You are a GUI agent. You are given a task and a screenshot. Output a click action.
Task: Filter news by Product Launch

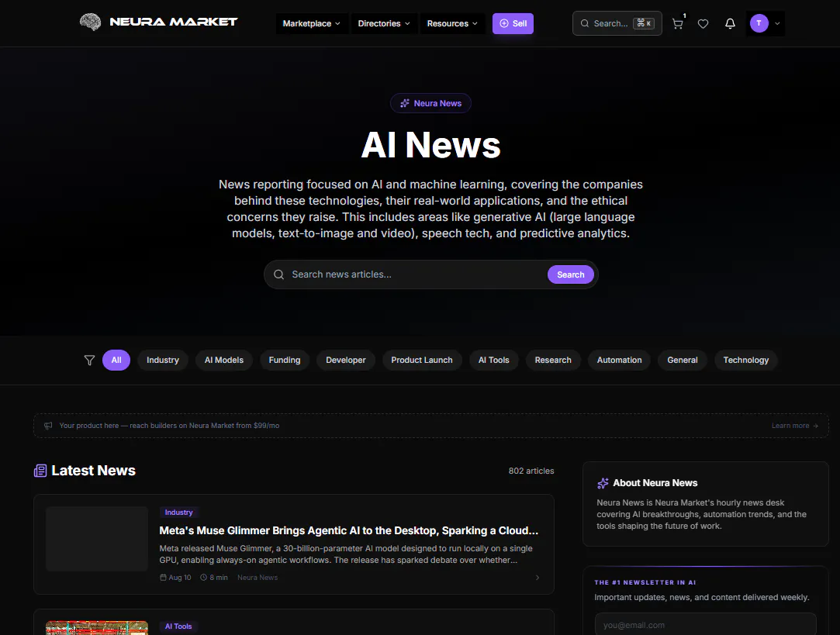pos(422,361)
